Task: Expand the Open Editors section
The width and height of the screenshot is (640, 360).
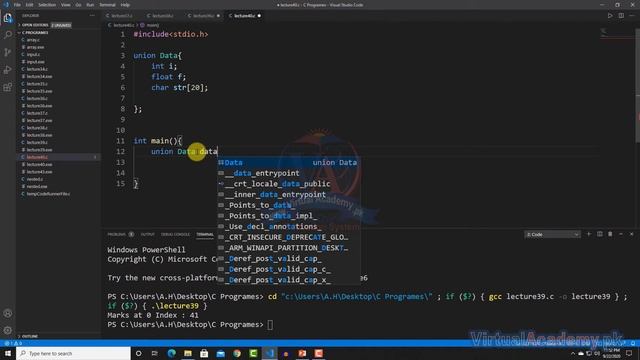Action: pos(34,25)
